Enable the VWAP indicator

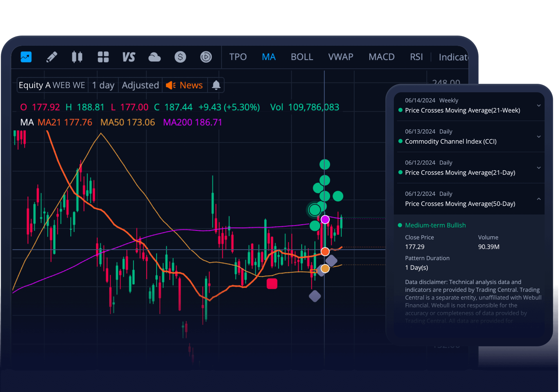click(x=340, y=57)
